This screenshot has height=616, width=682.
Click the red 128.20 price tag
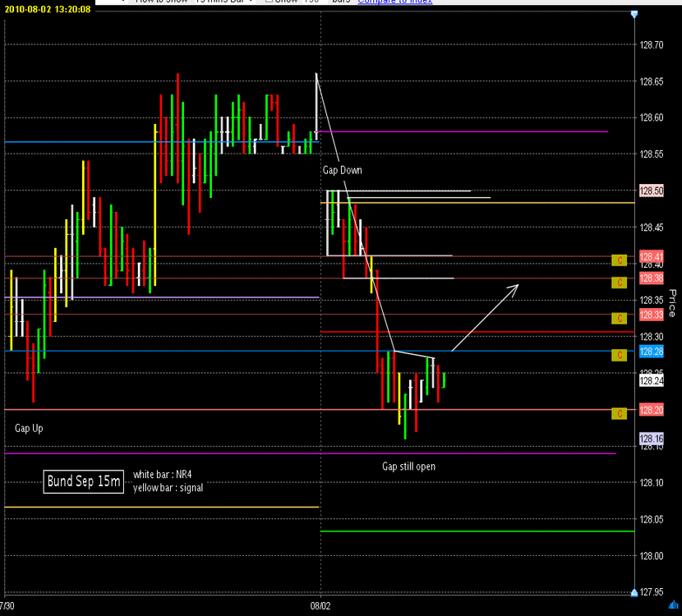click(x=651, y=410)
